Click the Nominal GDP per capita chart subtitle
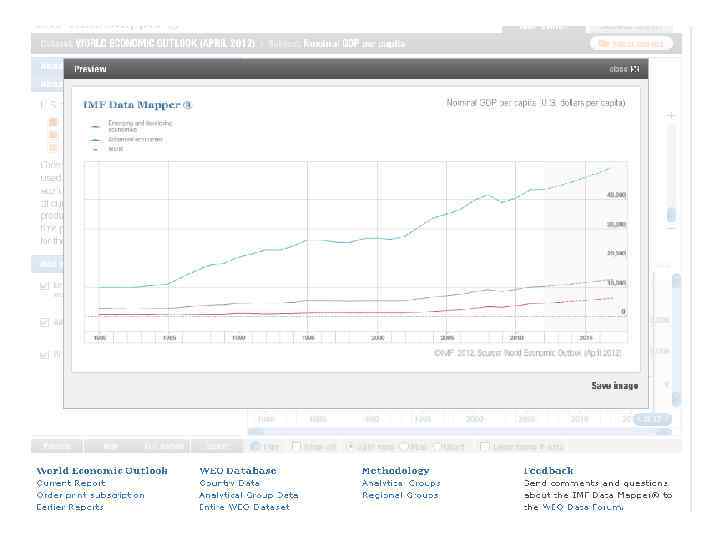Screen dimensions: 720x540 coord(536,103)
